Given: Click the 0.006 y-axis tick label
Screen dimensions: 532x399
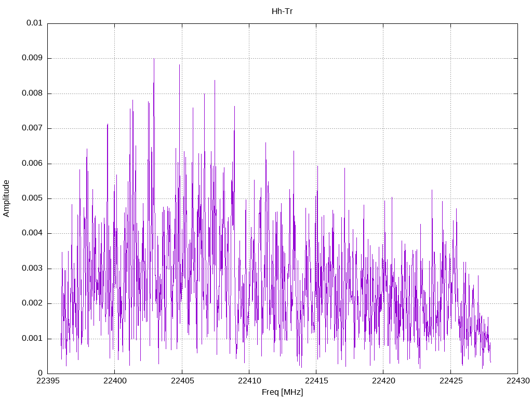Looking at the screenshot, I should coord(32,163).
